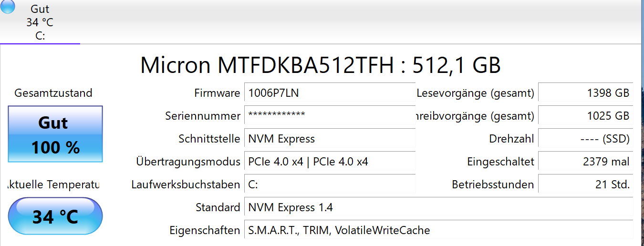Click the Drehzahl value ---- (SSD)

click(x=585, y=139)
